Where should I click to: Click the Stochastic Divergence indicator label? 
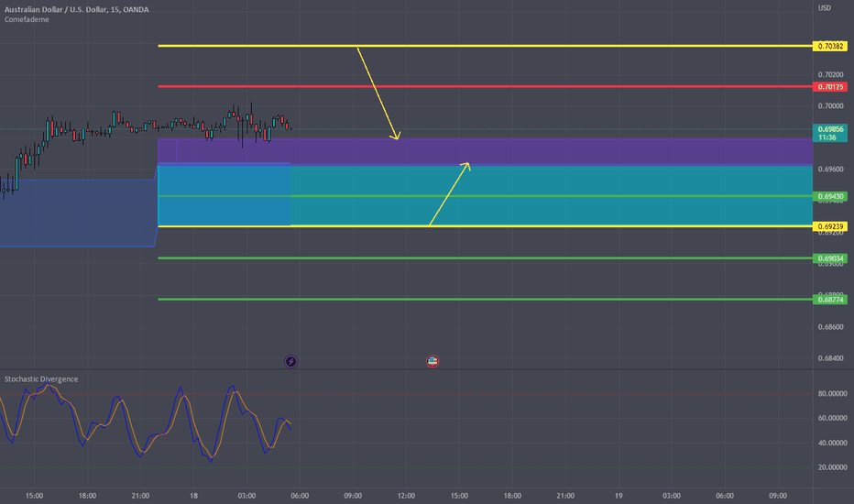tap(41, 379)
